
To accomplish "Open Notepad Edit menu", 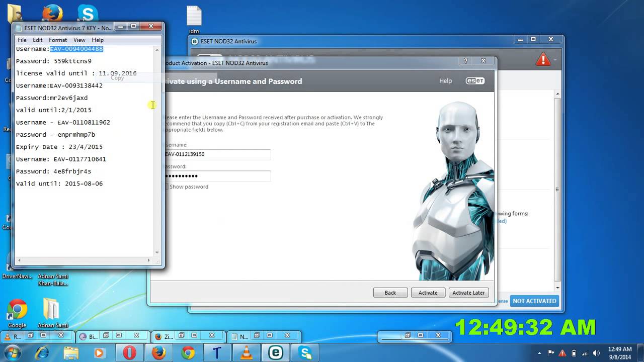I will (38, 40).
